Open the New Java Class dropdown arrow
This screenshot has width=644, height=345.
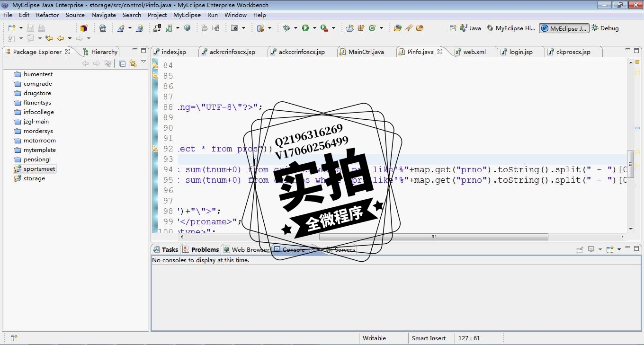(x=381, y=28)
